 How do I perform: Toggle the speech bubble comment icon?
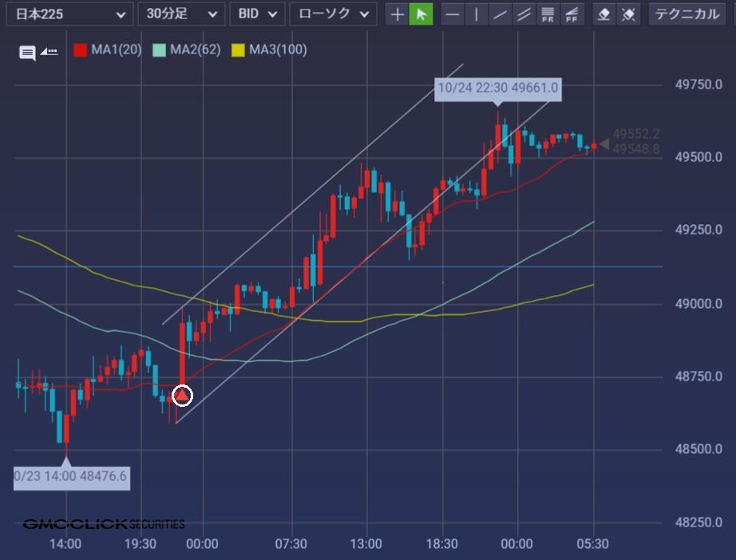pos(27,53)
